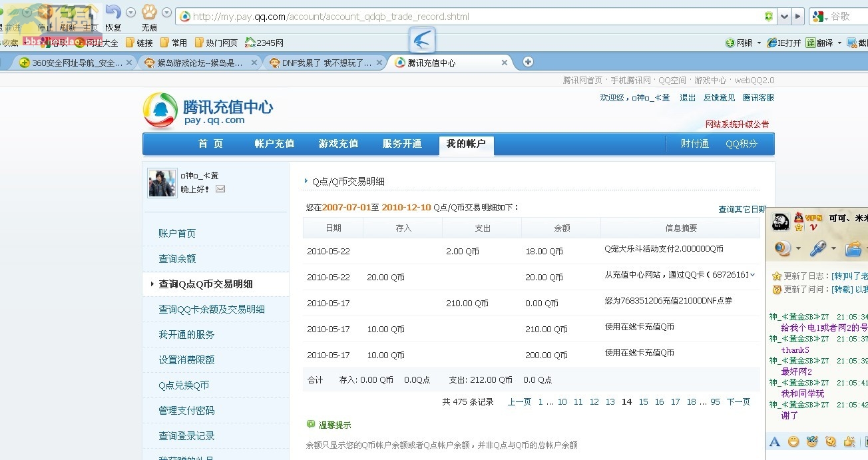Open a new browser tab with plus button
Screen dimensions: 868x460
point(528,62)
